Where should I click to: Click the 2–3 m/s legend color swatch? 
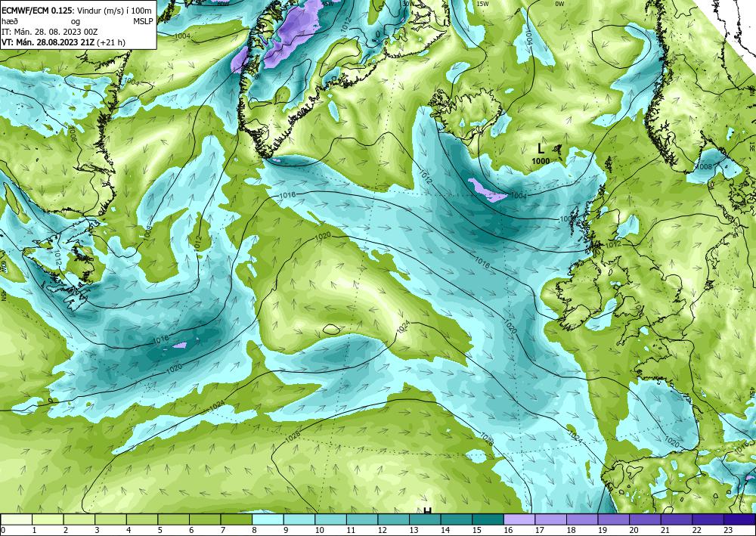pos(79,519)
